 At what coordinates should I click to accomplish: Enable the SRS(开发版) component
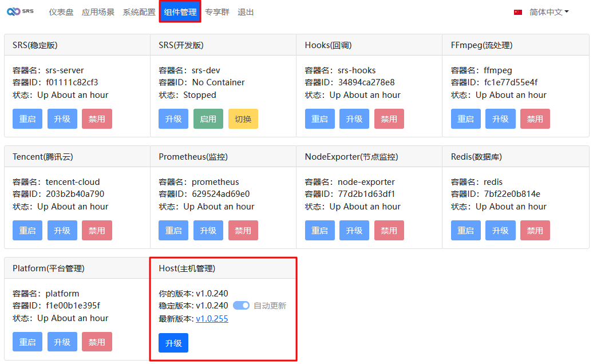coord(208,118)
